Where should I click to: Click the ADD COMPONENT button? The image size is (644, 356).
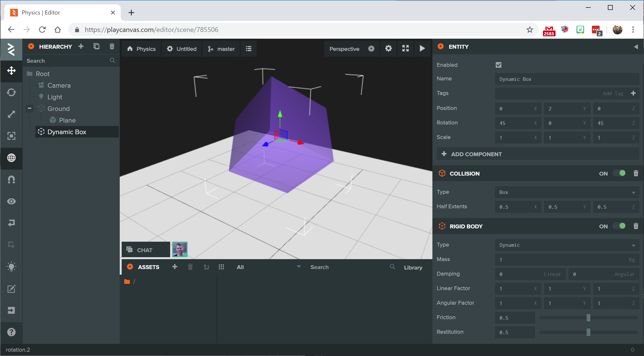[472, 154]
